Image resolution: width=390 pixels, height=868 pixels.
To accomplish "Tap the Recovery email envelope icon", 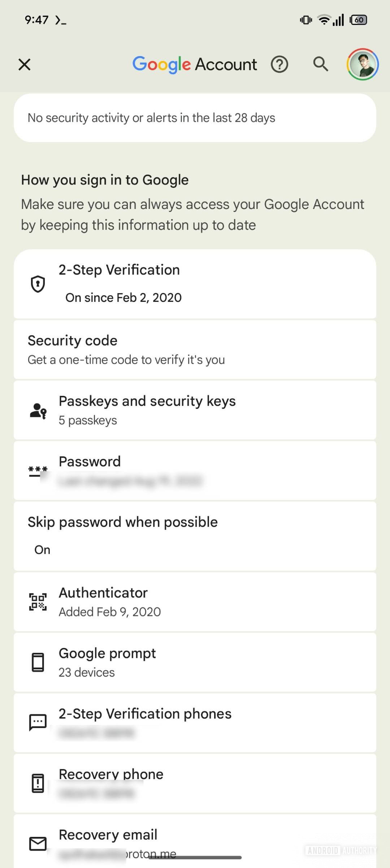I will point(38,844).
